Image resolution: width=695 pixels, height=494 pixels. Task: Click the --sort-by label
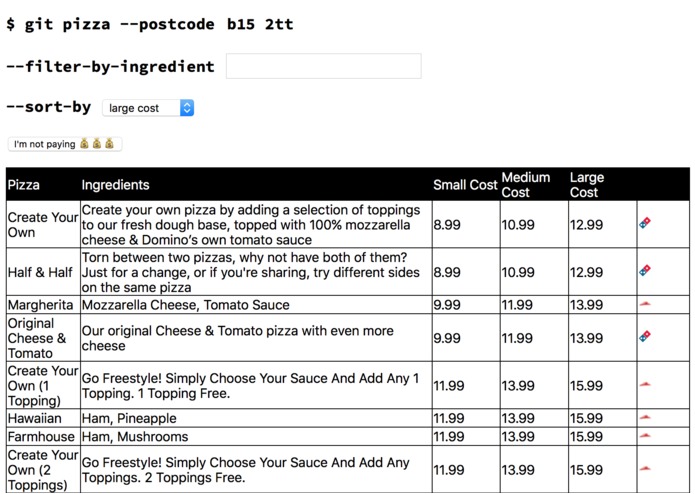48,107
